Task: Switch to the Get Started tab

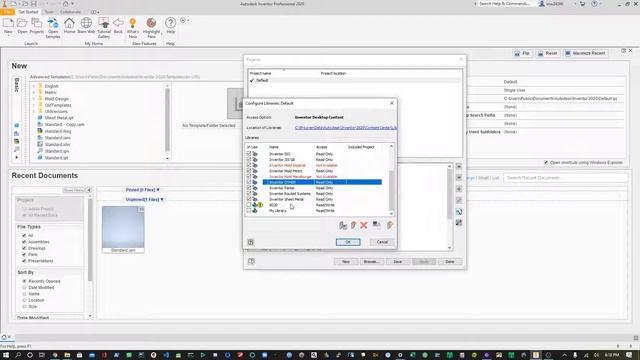Action: [28, 12]
